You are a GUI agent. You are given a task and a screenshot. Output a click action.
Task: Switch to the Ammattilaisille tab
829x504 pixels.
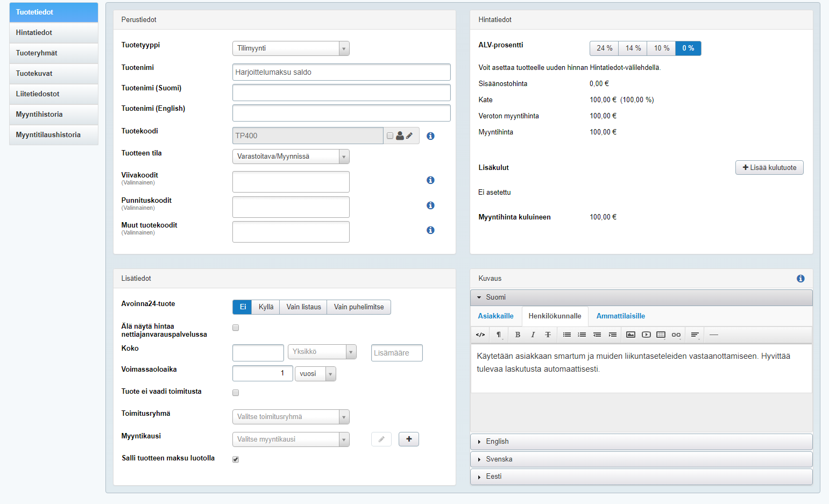620,316
